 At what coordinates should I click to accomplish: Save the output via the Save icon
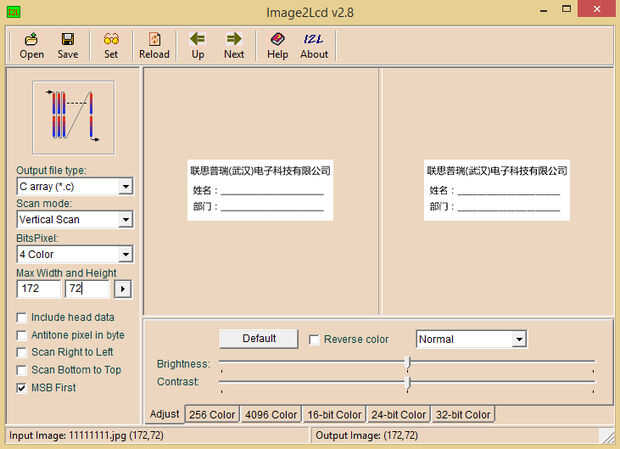coord(68,46)
